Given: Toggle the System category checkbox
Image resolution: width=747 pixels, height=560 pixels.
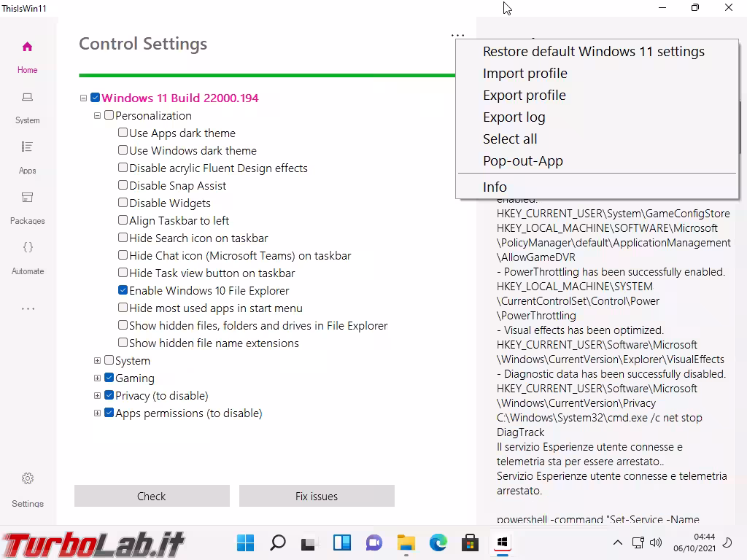Looking at the screenshot, I should (x=109, y=360).
